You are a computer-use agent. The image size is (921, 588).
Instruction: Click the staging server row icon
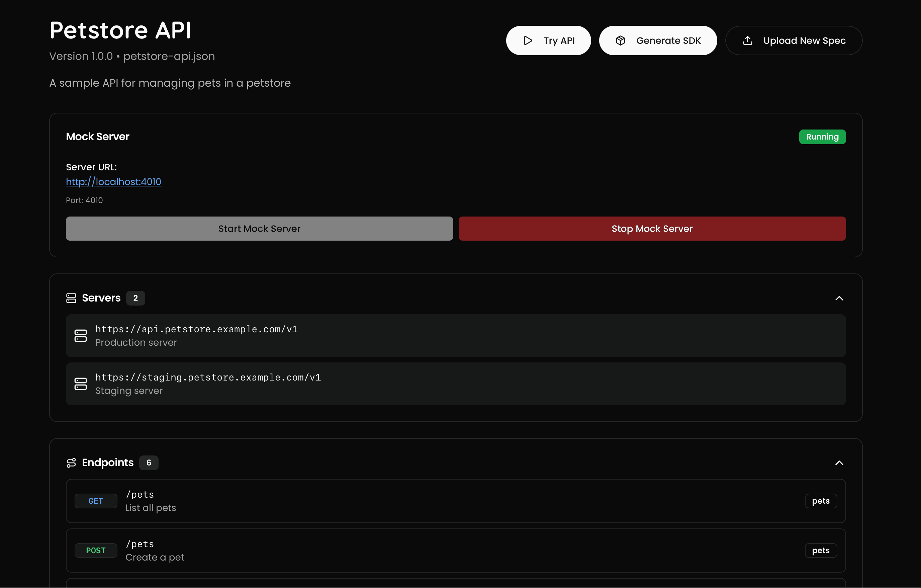point(80,384)
